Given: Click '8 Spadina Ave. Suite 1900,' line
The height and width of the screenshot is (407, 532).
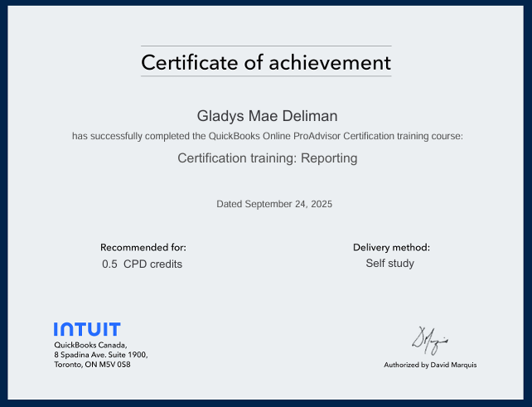Looking at the screenshot, I should click(x=101, y=355).
